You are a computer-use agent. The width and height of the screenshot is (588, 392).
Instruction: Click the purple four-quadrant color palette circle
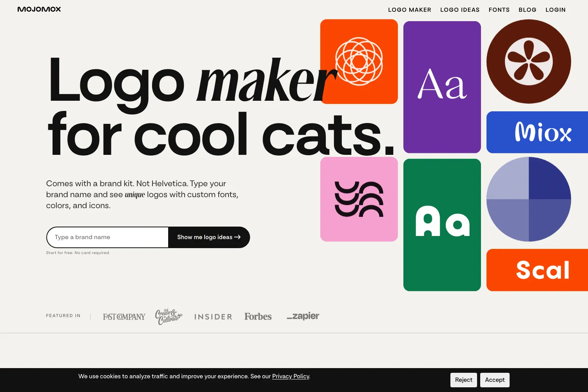pyautogui.click(x=529, y=199)
